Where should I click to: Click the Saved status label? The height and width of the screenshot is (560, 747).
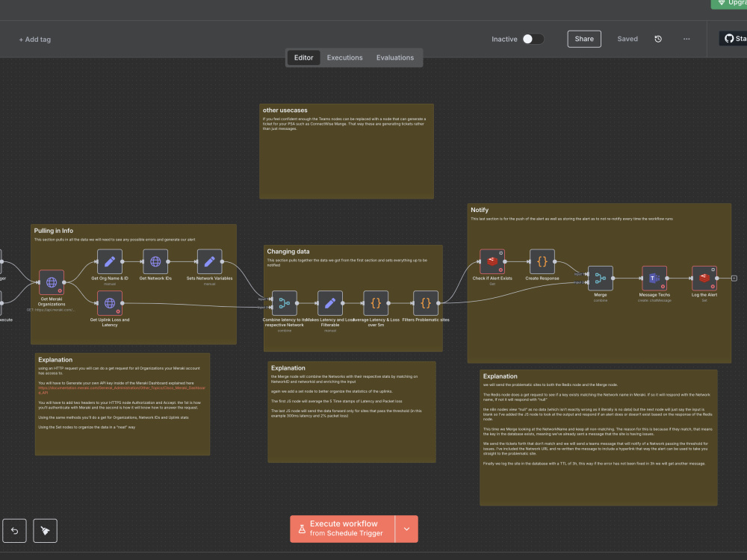627,39
